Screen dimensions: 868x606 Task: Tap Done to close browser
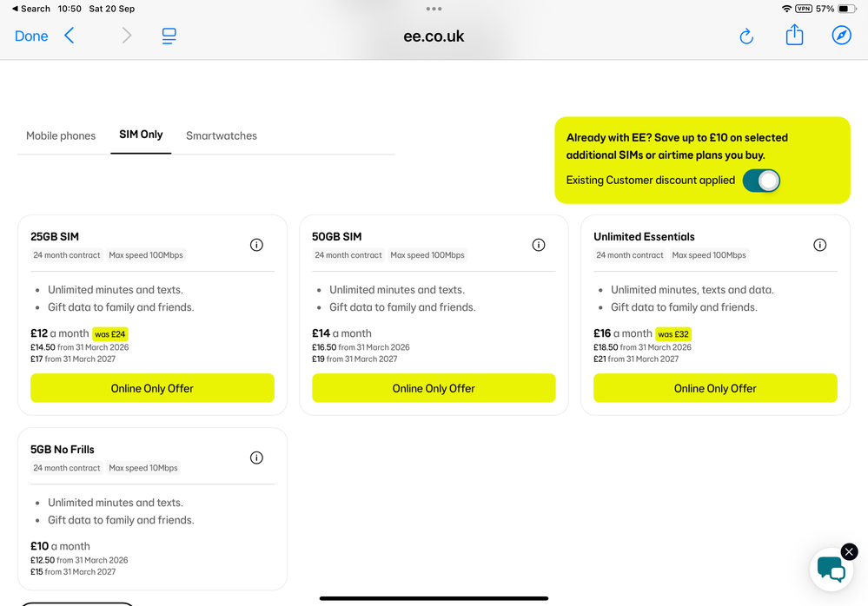31,36
